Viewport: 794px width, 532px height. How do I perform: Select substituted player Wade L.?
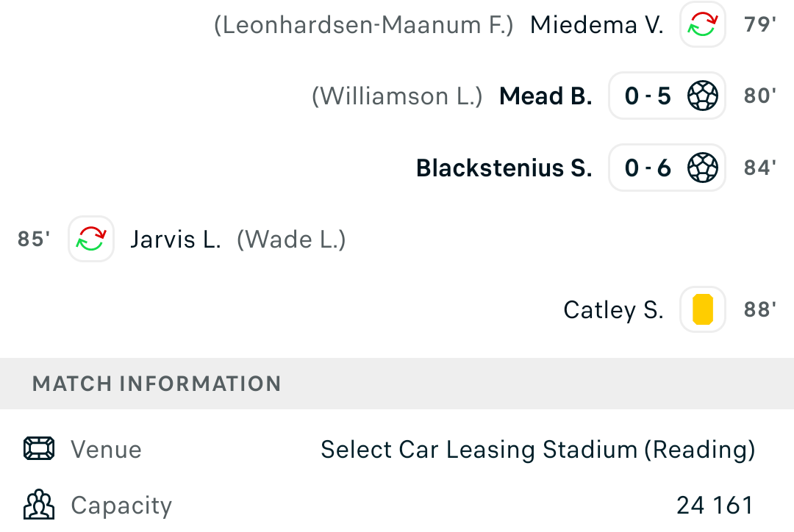coord(291,240)
